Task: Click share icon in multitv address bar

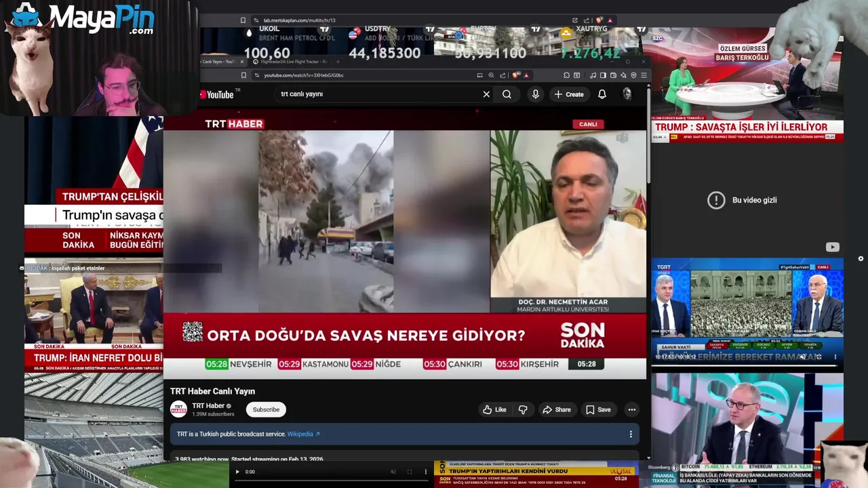Action: [587, 20]
